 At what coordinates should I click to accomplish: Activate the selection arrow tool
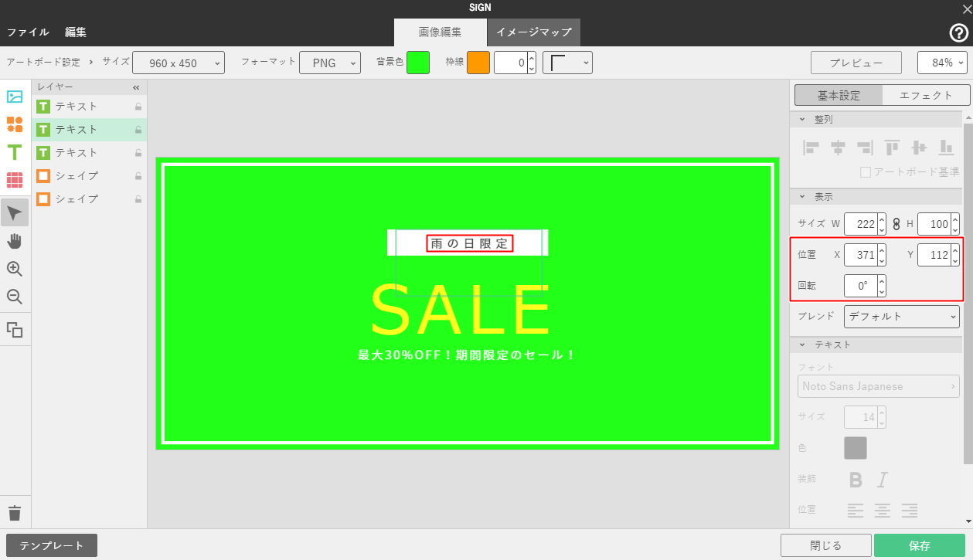[15, 212]
